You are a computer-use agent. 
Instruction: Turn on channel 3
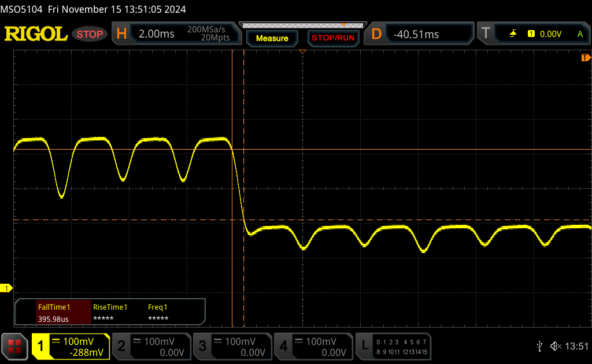coord(232,346)
